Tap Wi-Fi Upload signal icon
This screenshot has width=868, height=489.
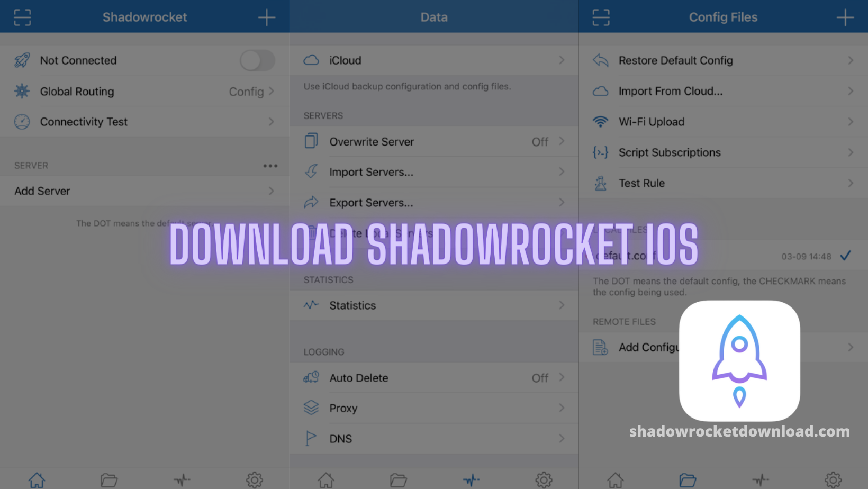601,122
